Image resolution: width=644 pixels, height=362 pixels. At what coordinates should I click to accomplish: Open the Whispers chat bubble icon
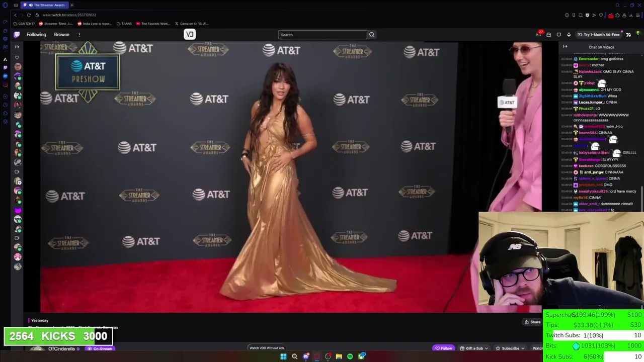tap(558, 35)
